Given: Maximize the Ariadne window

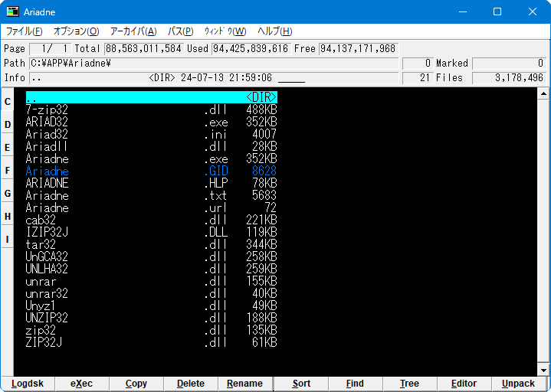Looking at the screenshot, I should coord(497,11).
